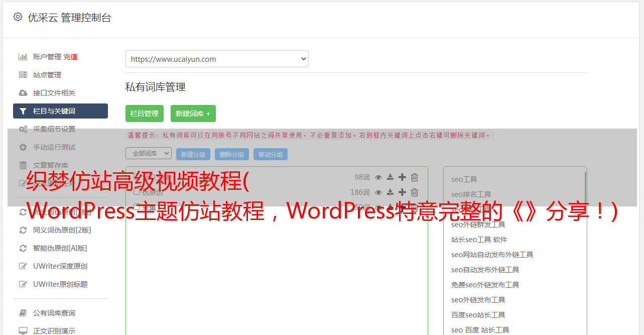Viewport: 644px width, 335px height.
Task: Click the 删除分组 button
Action: 232,154
